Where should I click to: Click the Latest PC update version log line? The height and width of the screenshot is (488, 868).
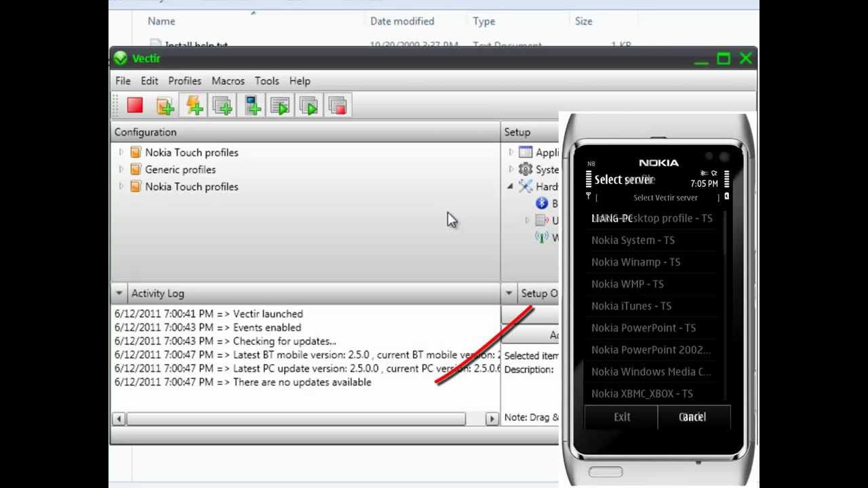[307, 368]
